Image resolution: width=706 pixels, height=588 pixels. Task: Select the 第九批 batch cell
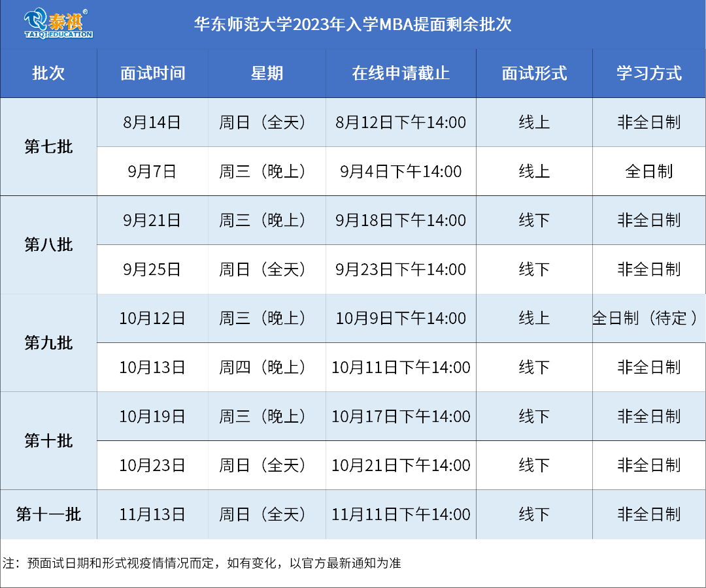(x=48, y=343)
